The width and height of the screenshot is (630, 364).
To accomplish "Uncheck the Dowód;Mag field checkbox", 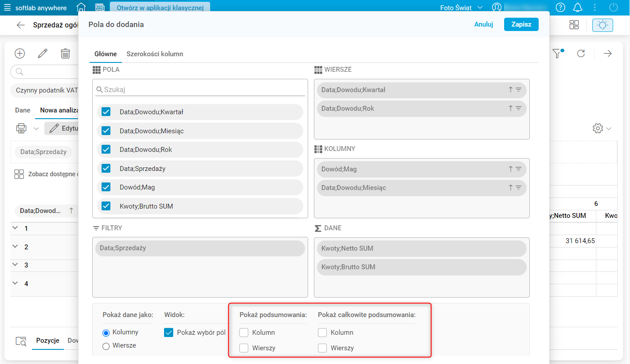I will point(106,187).
